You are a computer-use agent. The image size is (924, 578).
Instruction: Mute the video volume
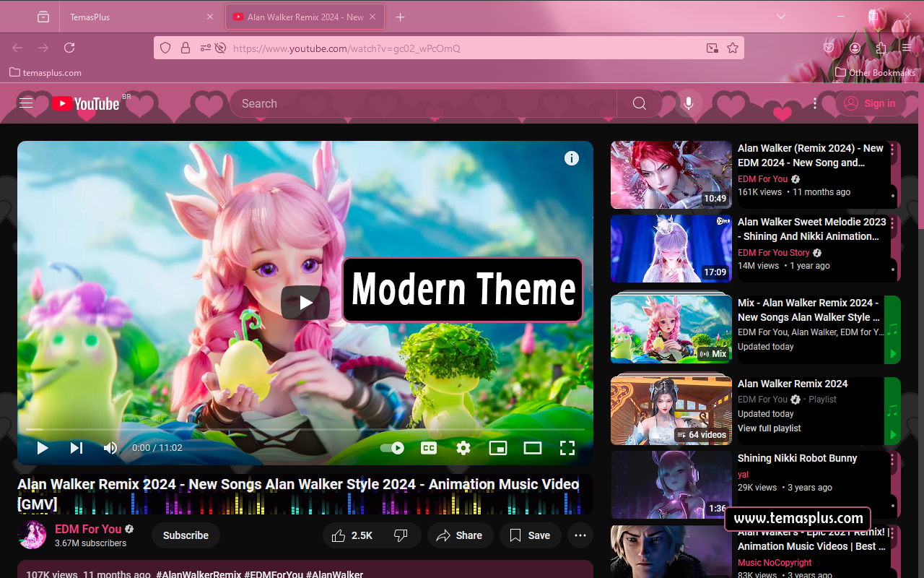(x=110, y=448)
